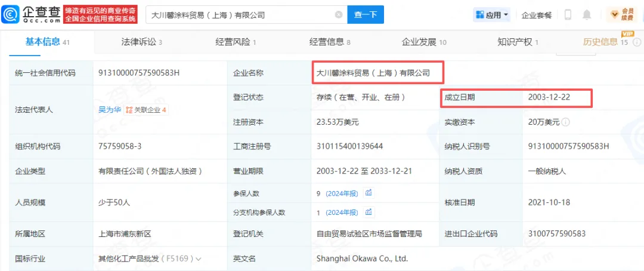Click the 查一下 search button
Image resolution: width=644 pixels, height=271 pixels.
(x=366, y=15)
